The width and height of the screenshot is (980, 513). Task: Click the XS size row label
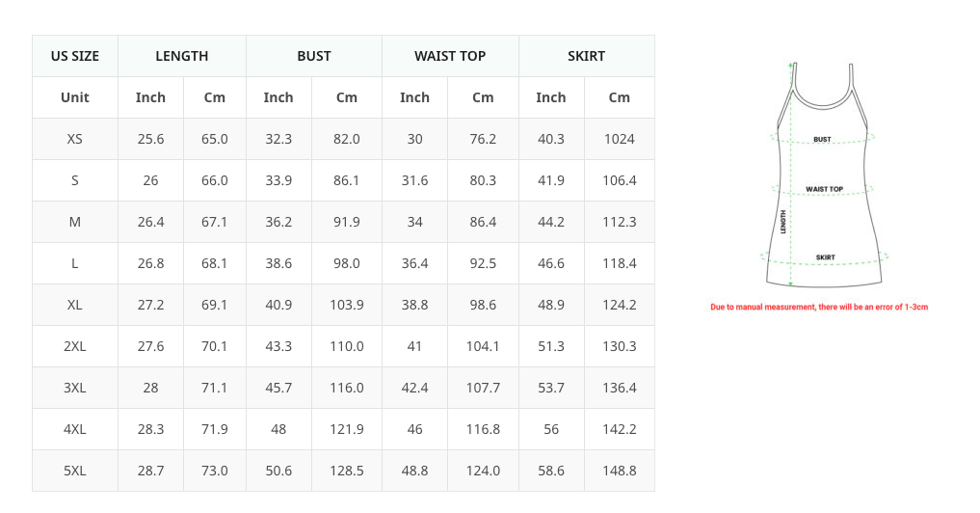tap(75, 139)
